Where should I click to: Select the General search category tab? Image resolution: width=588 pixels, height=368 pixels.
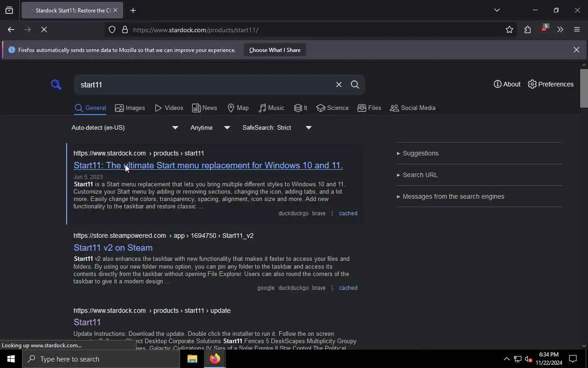(x=90, y=108)
